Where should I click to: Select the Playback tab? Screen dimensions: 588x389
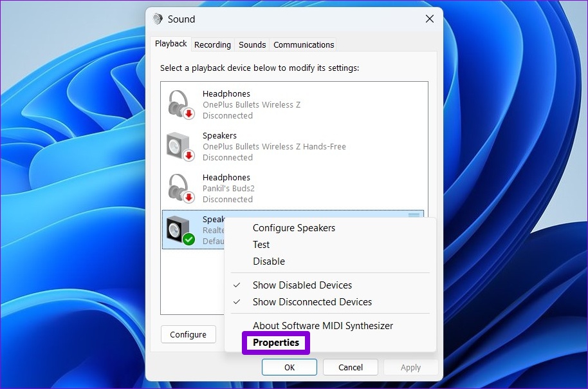coord(171,44)
